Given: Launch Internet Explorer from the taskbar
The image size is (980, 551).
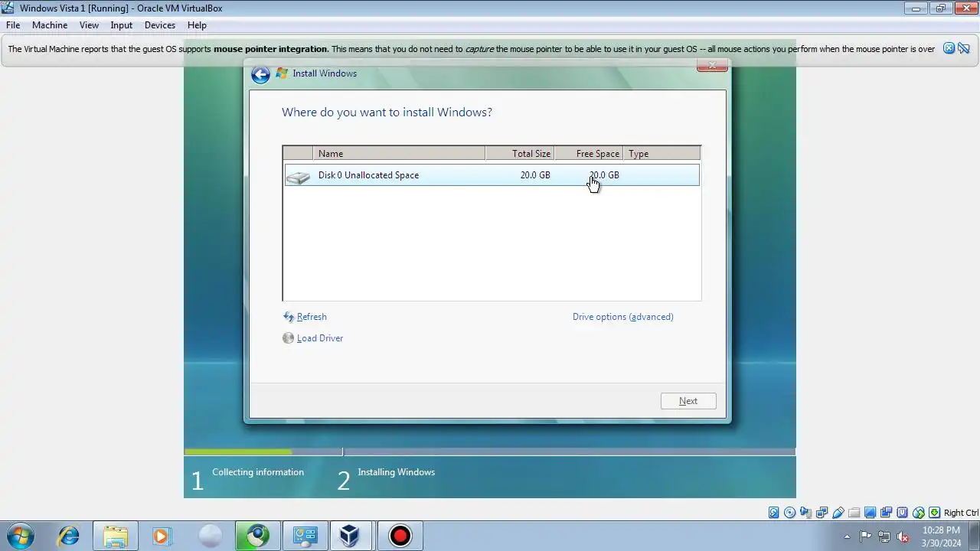Looking at the screenshot, I should [69, 536].
